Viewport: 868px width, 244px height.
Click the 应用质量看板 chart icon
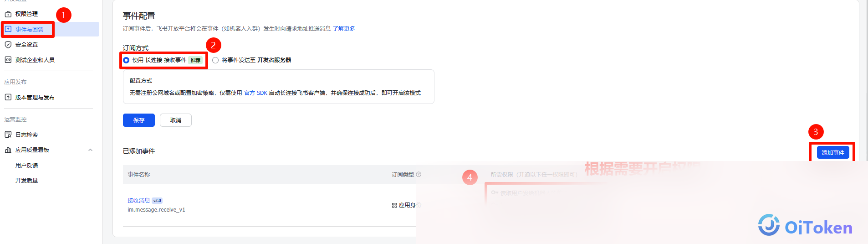(8, 150)
